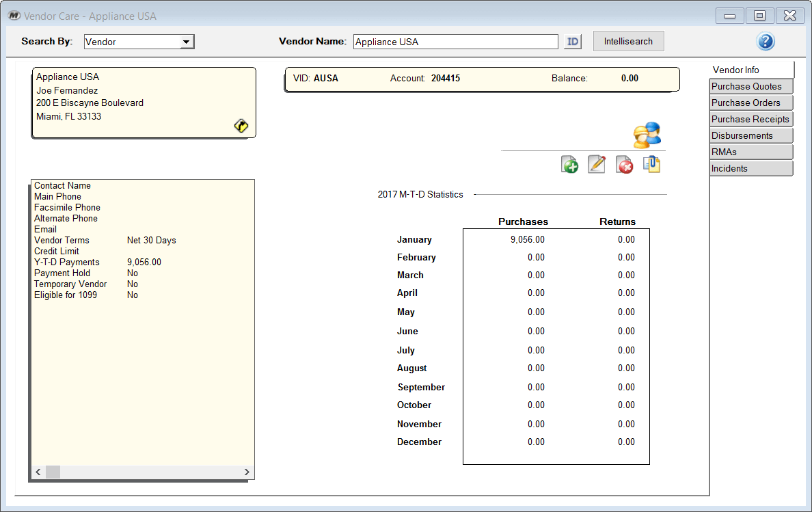Viewport: 812px width, 512px height.
Task: Edit record using the pencil icon
Action: click(597, 165)
